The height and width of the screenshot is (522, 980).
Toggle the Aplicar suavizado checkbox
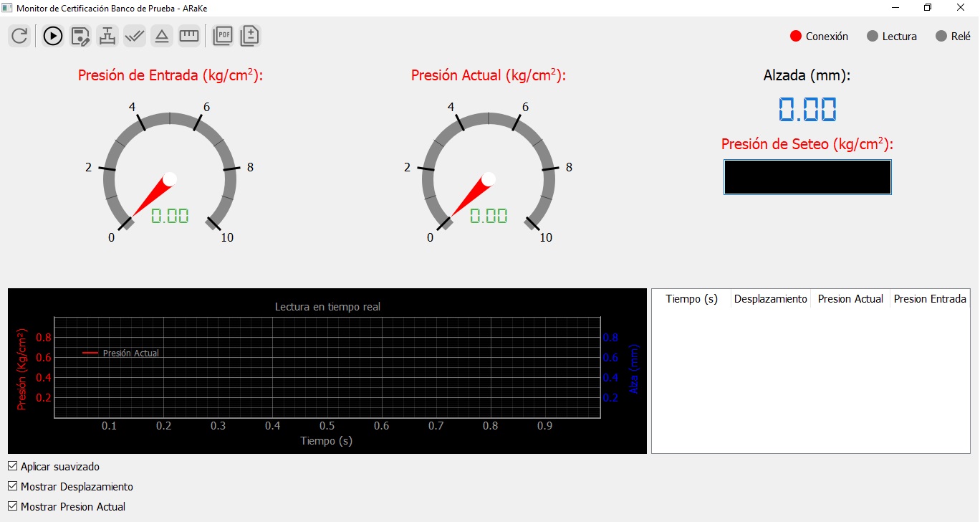[x=13, y=466]
